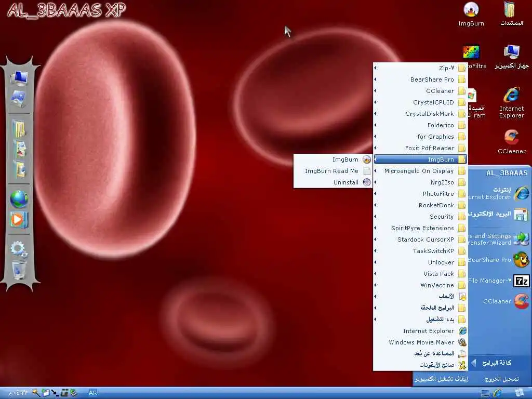Image resolution: width=532 pixels, height=399 pixels.
Task: Click BearShare Pro bear icon in Start menu
Action: click(521, 260)
